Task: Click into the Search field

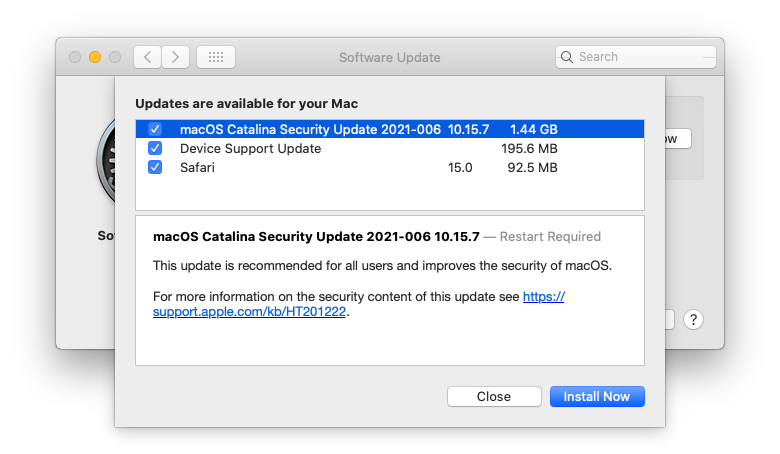Action: (x=636, y=57)
